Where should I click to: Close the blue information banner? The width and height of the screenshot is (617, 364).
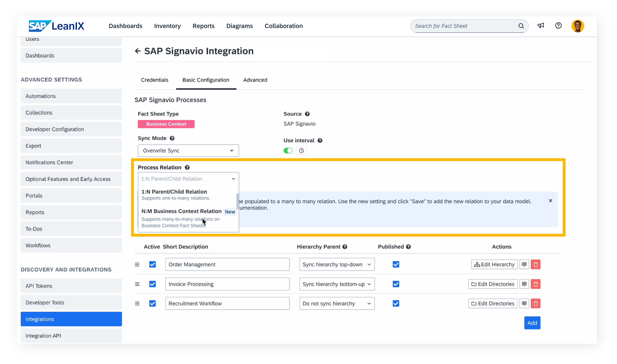click(x=550, y=201)
